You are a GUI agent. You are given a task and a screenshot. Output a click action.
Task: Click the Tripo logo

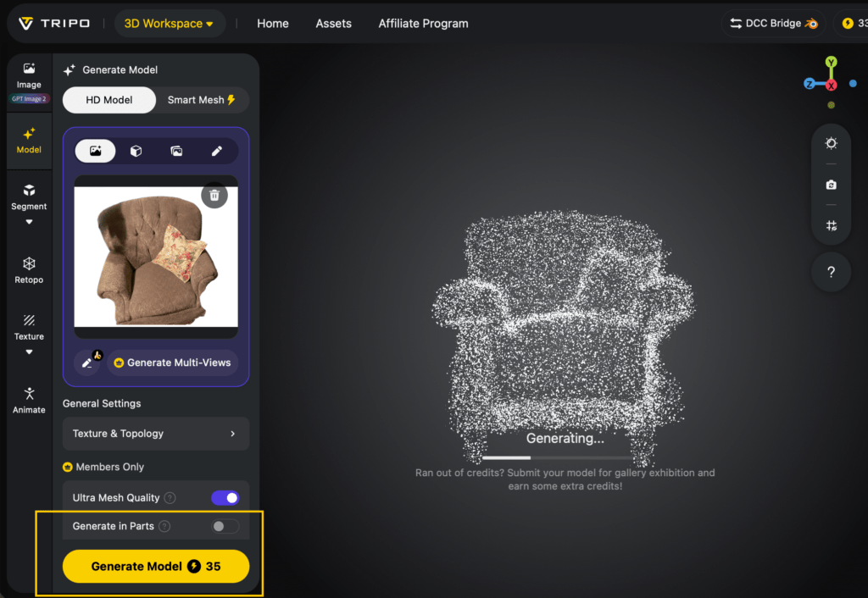pyautogui.click(x=53, y=23)
